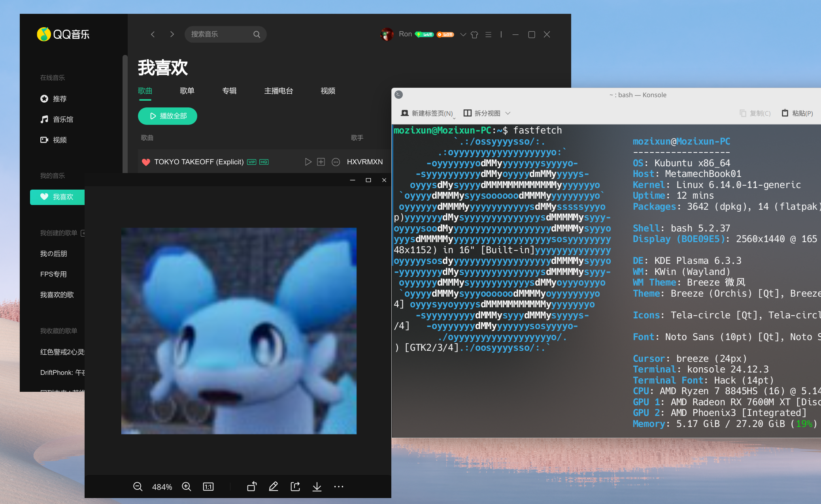821x504 pixels.
Task: Open the FPS专用 playlist
Action: click(53, 274)
